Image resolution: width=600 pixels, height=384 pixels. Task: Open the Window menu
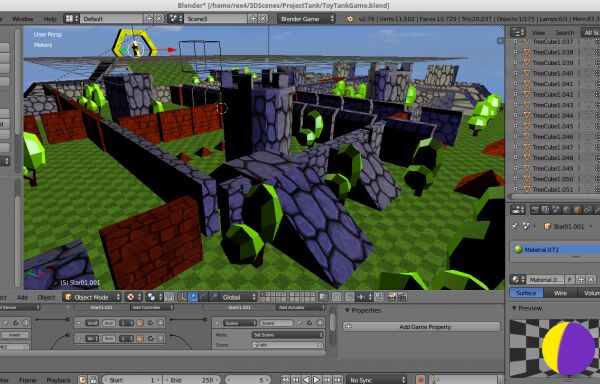[x=23, y=19]
